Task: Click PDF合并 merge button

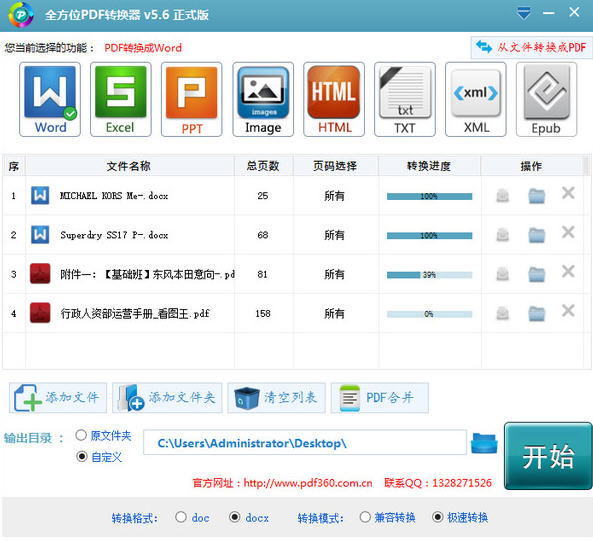Action: coord(380,398)
